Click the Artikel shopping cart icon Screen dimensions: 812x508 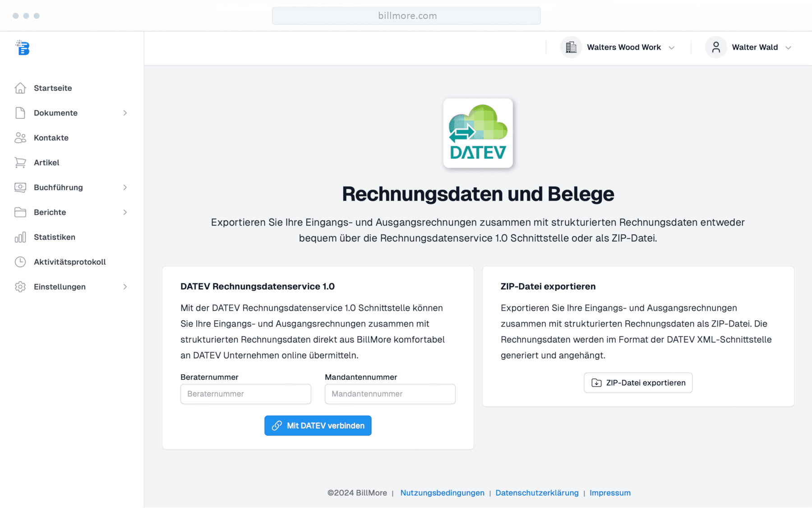point(20,163)
